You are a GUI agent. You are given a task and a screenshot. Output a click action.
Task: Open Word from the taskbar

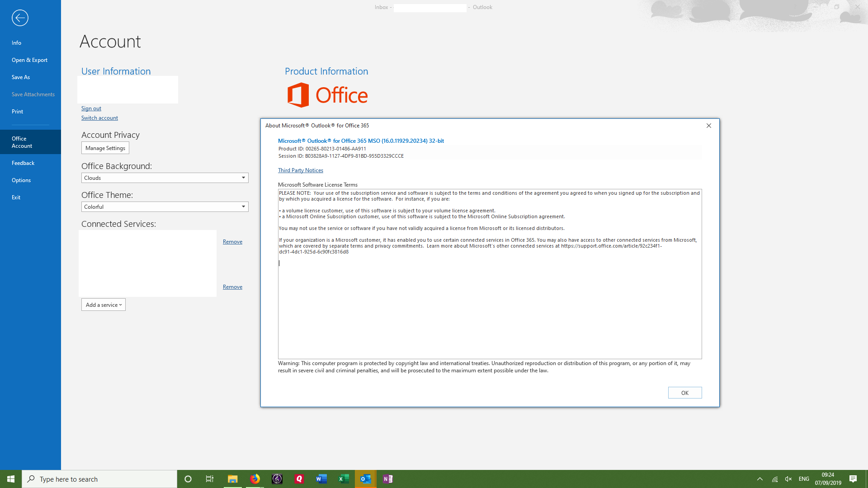click(x=321, y=479)
